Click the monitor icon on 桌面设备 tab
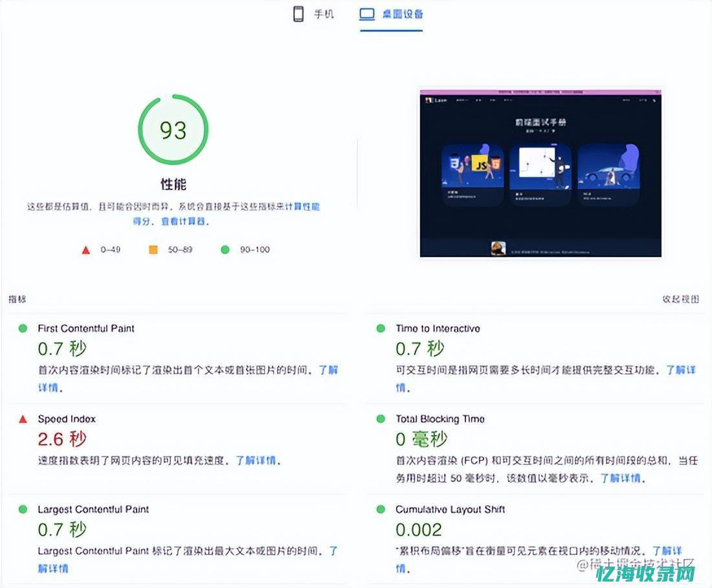Viewport: 712px width, 588px height. coord(367,14)
